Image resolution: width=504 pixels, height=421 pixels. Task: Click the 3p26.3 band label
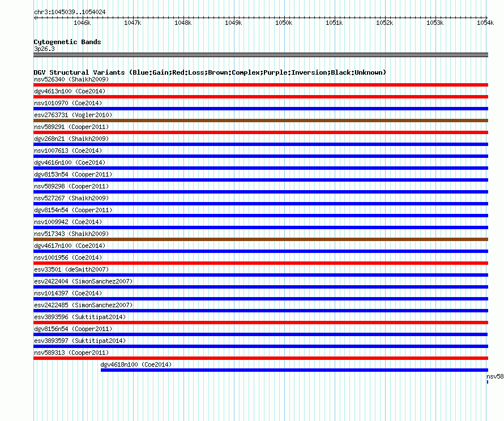(44, 49)
